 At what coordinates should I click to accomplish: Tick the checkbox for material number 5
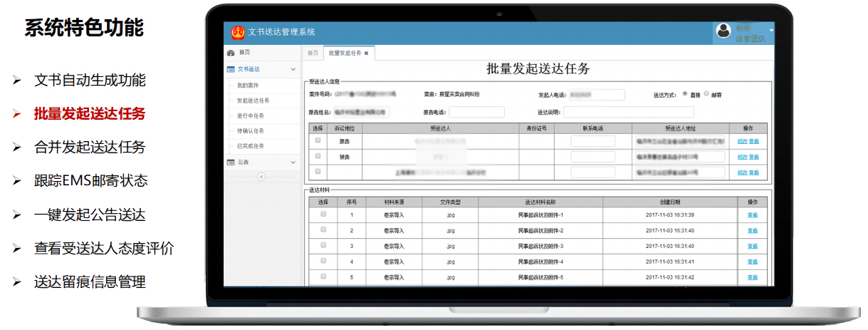[323, 276]
